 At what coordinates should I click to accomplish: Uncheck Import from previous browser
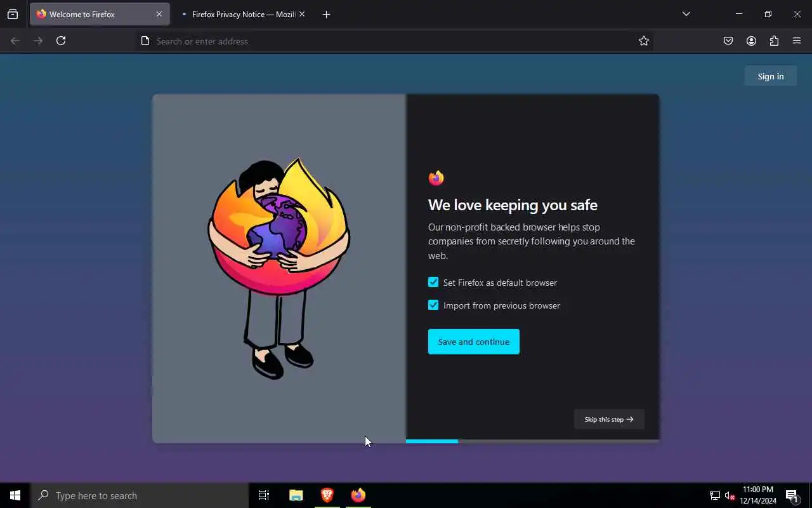[x=433, y=305]
